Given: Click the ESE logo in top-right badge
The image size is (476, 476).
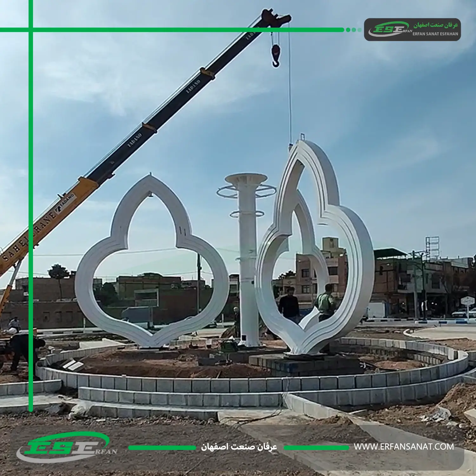Looking at the screenshot, I should point(390,29).
